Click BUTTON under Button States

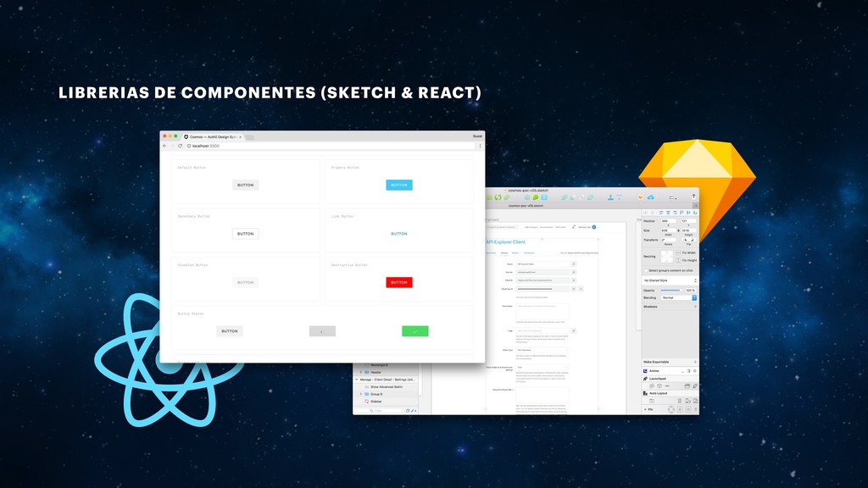(x=230, y=331)
